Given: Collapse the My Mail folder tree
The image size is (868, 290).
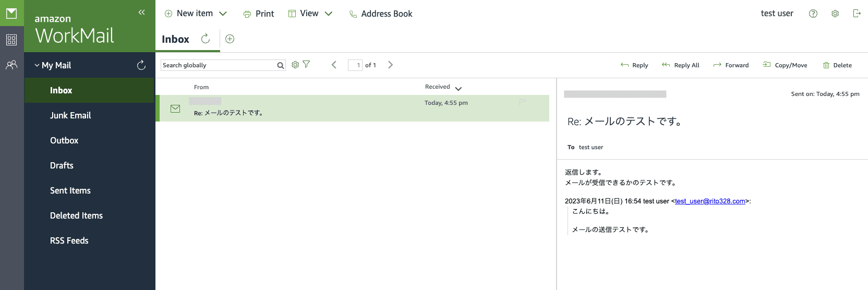Looking at the screenshot, I should tap(37, 65).
